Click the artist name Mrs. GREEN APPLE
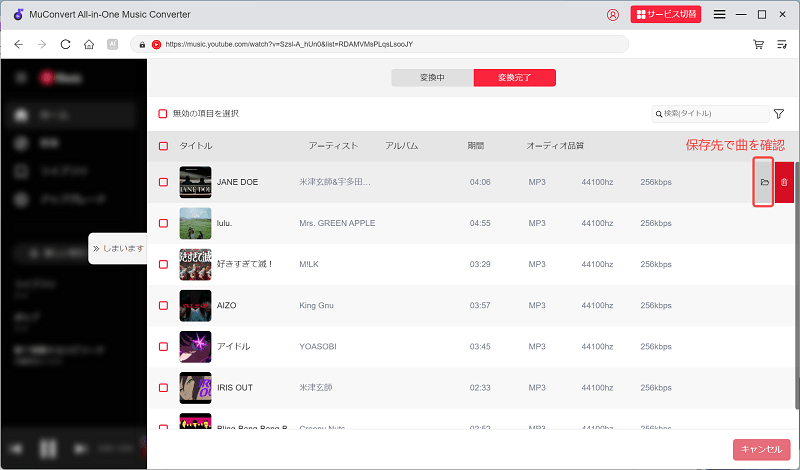Screen dimensions: 800x470 coord(337,223)
